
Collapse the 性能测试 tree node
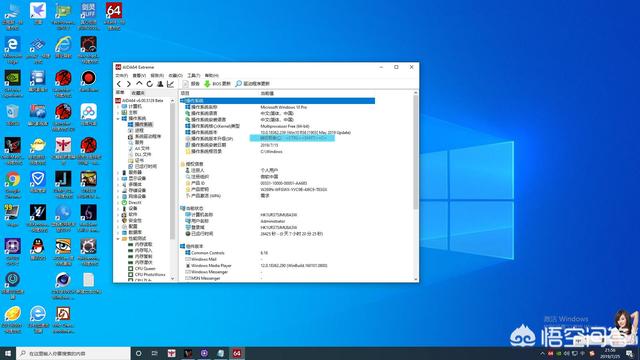coord(118,238)
